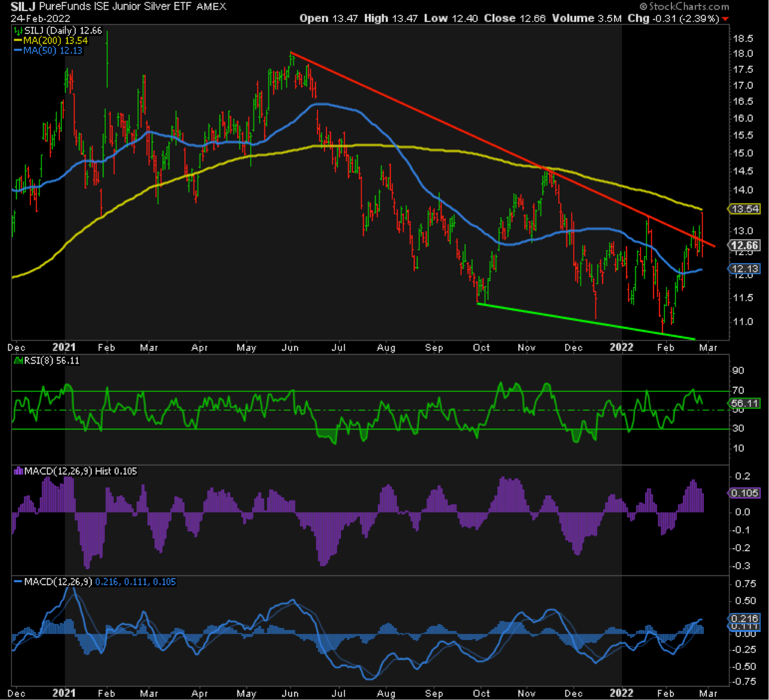Click the SILJ ticker symbol title
Screen dimensions: 769x700
click(23, 7)
